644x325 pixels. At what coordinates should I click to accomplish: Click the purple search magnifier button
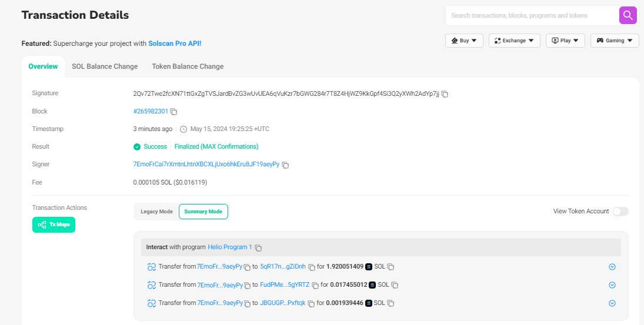(x=628, y=16)
